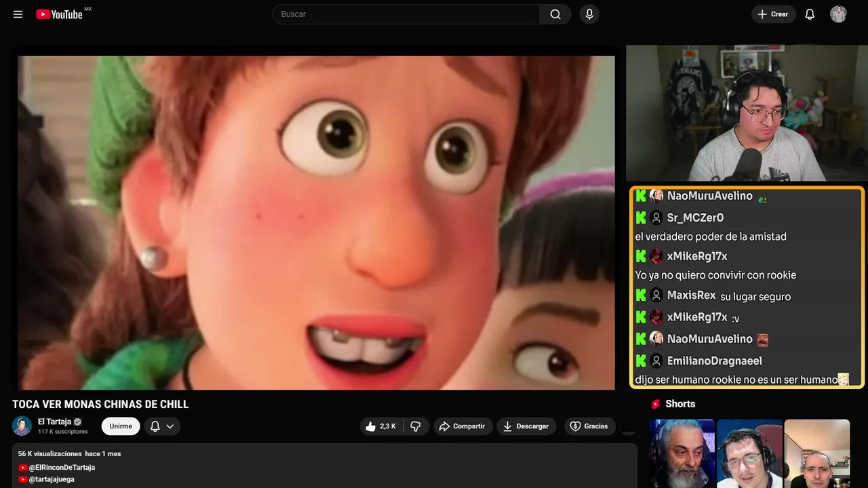Screen dimensions: 868x488
Task: Open the Crear menu
Action: 773,14
